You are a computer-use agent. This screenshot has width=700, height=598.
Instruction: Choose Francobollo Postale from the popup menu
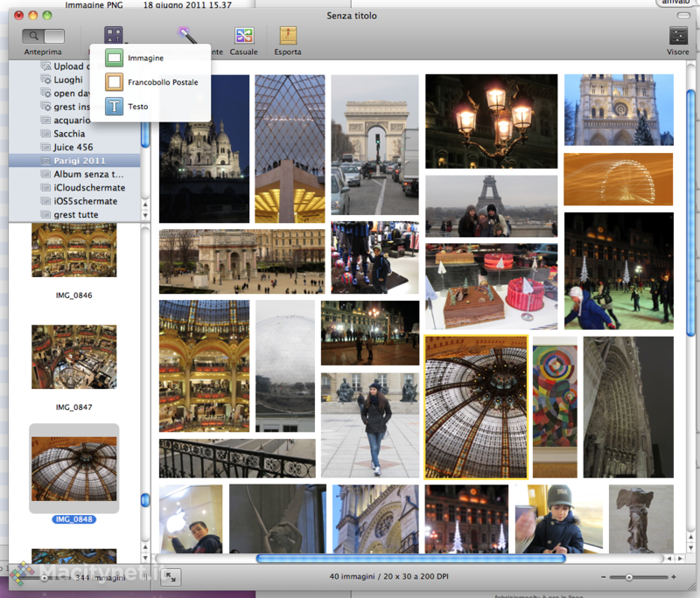pos(162,82)
